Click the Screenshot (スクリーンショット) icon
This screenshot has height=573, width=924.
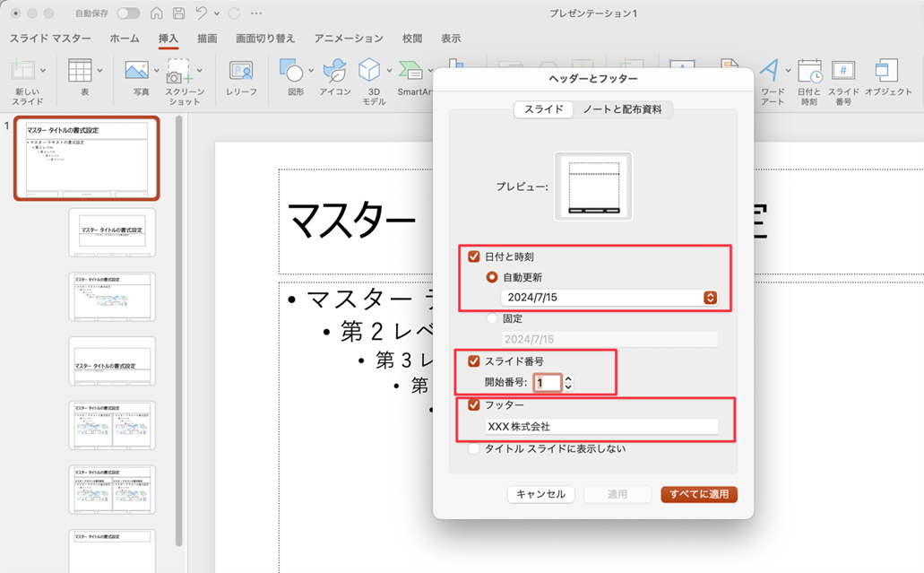(178, 71)
